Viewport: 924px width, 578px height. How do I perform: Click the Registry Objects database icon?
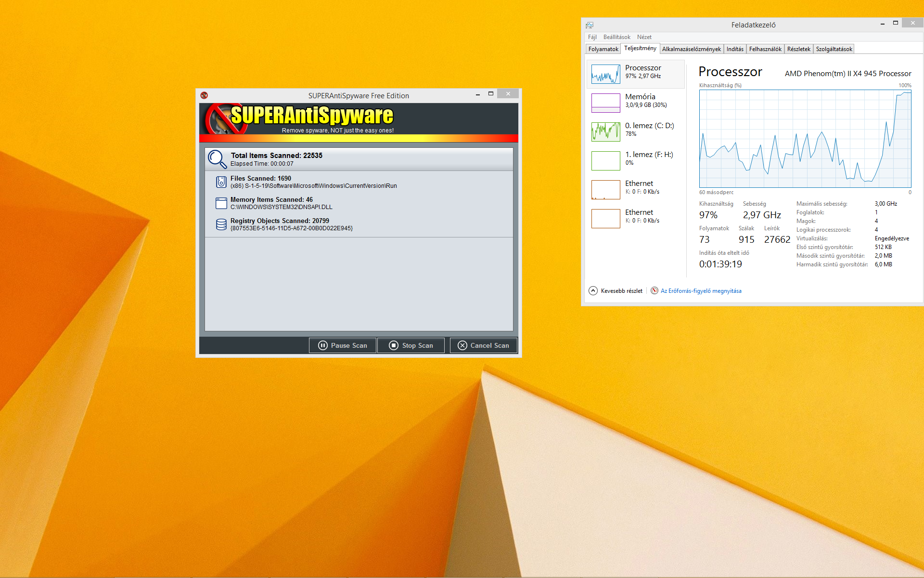click(221, 224)
